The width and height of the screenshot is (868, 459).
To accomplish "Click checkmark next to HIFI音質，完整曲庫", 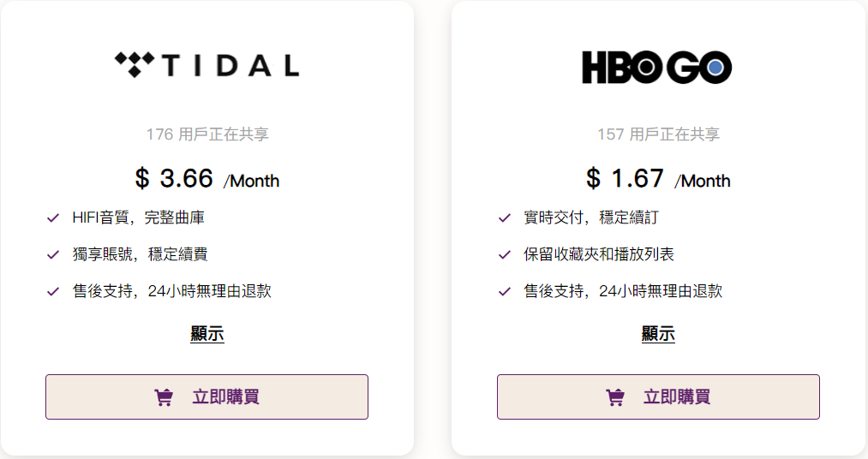I will point(53,218).
